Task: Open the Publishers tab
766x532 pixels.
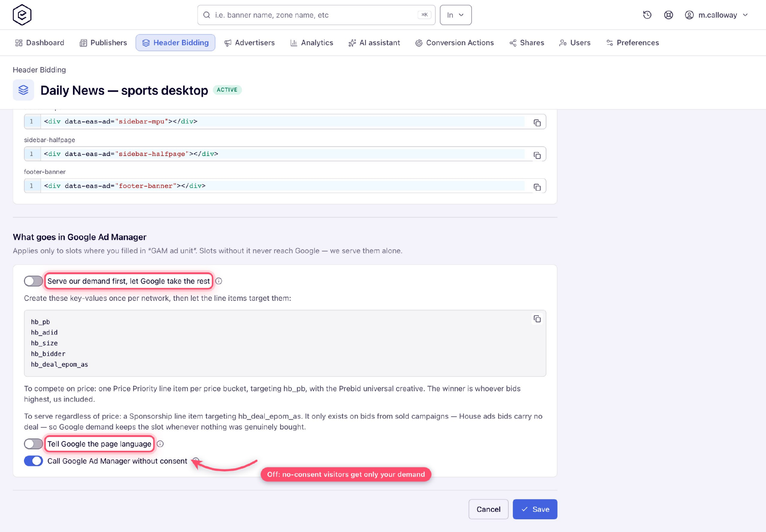Action: (103, 43)
